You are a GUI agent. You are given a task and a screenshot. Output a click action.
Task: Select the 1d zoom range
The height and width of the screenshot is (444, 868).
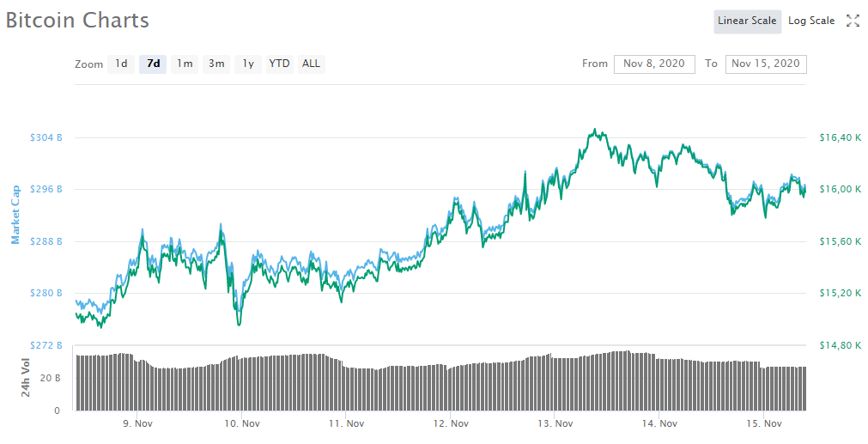point(121,64)
